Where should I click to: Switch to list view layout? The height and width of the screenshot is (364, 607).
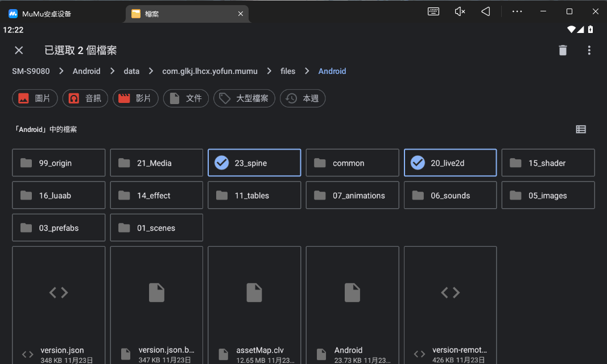(581, 129)
